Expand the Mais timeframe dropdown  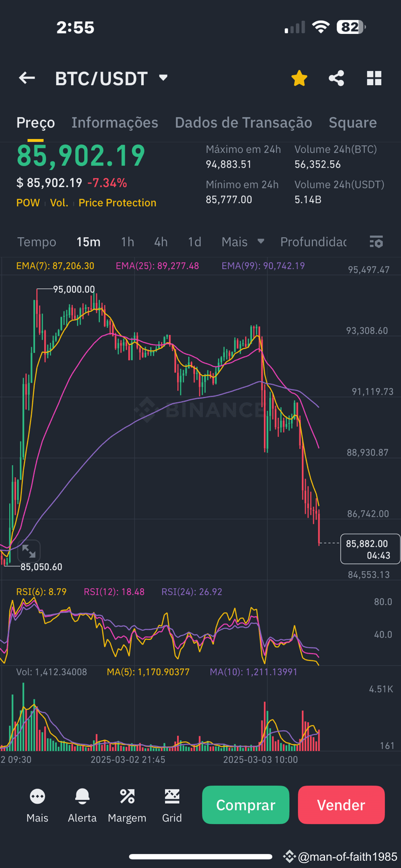pyautogui.click(x=243, y=242)
